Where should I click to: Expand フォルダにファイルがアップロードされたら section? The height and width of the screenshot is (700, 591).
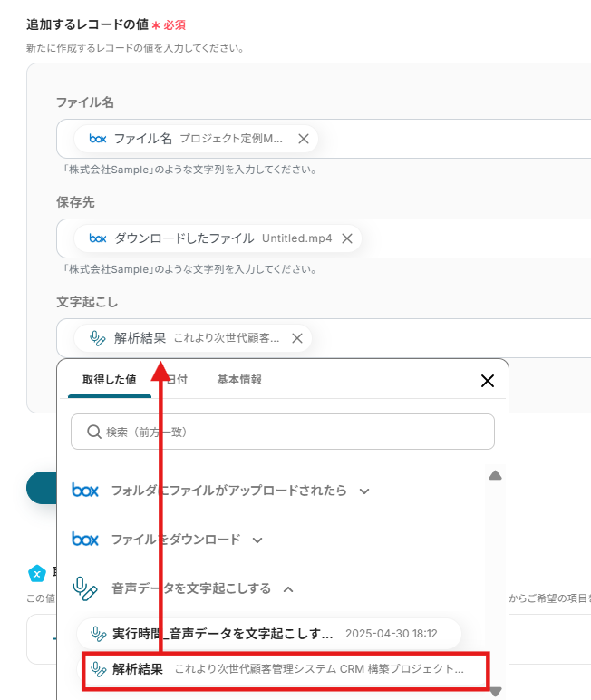[x=364, y=491]
